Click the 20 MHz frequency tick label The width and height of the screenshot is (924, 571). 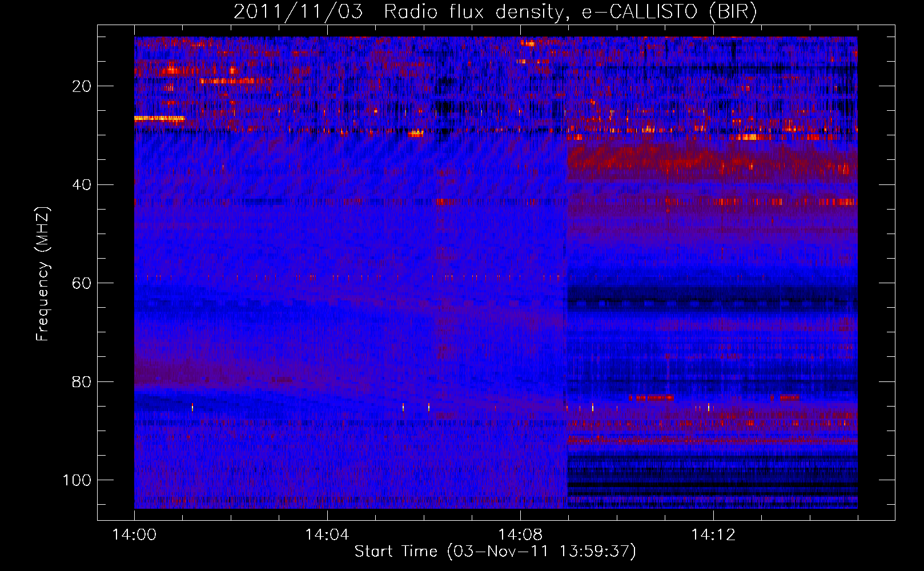(x=82, y=86)
